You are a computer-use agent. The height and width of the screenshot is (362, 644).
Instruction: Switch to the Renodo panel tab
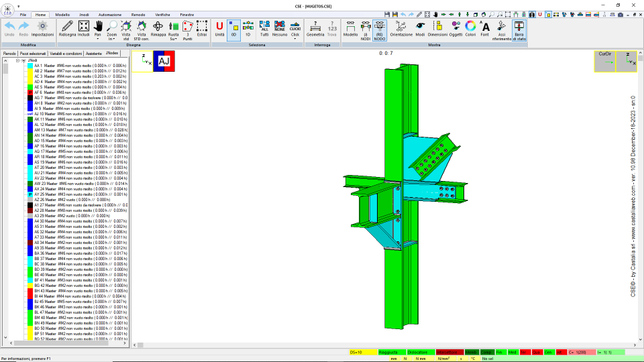10,54
